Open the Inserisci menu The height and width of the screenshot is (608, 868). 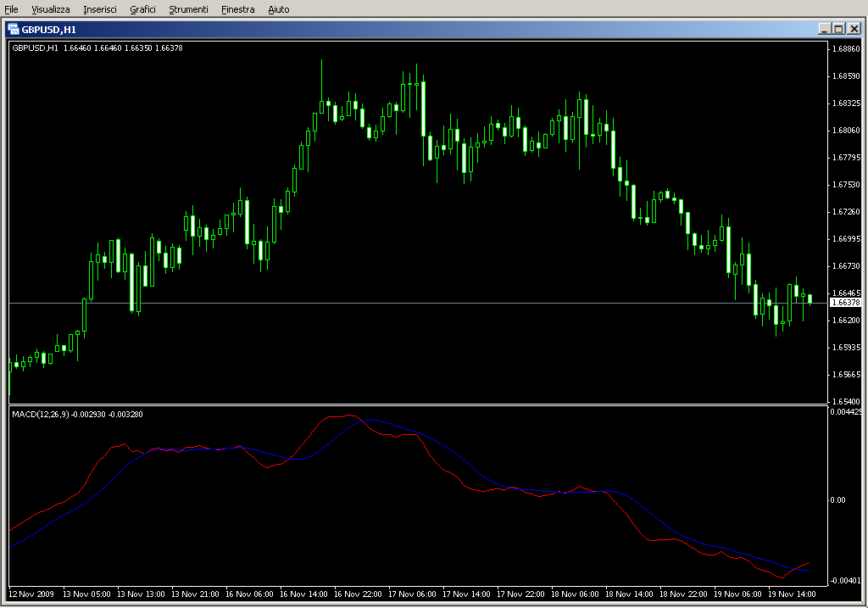coord(100,9)
